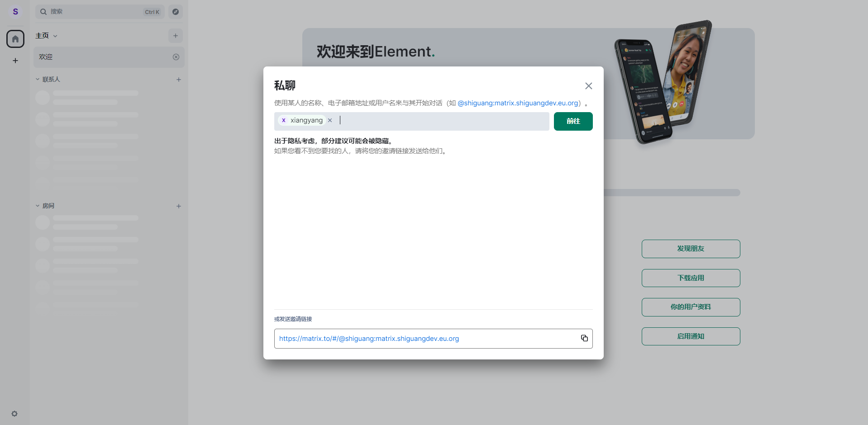Screen dimensions: 868x425
Task: Dismiss the 欢迎 entry with its x icon
Action: tap(176, 57)
